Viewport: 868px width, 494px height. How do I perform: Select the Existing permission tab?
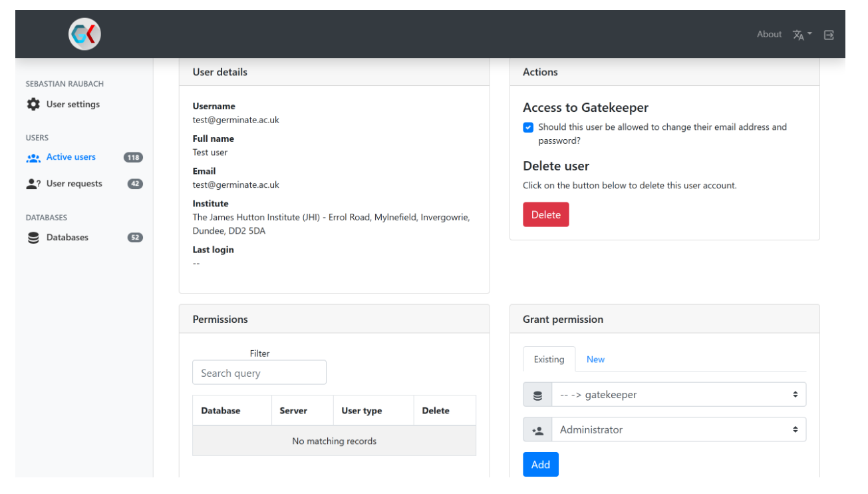point(549,360)
